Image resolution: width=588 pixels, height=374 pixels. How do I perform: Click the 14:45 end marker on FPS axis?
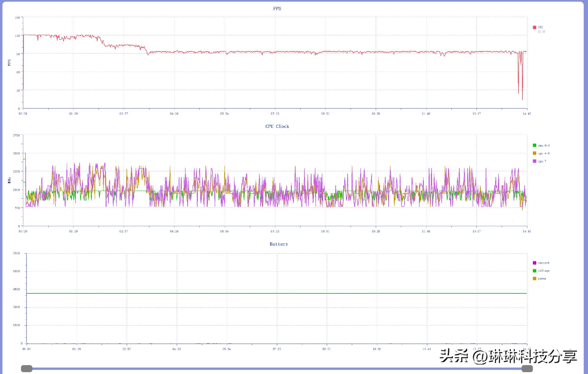(x=526, y=114)
